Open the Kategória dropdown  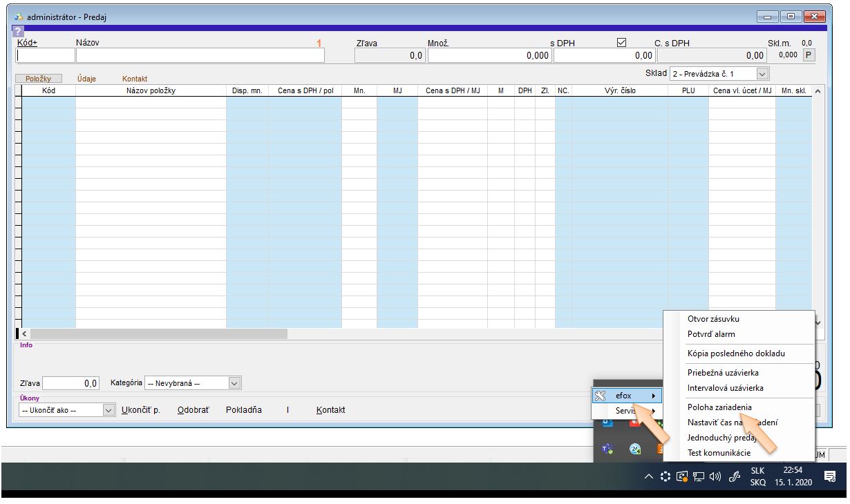[234, 382]
